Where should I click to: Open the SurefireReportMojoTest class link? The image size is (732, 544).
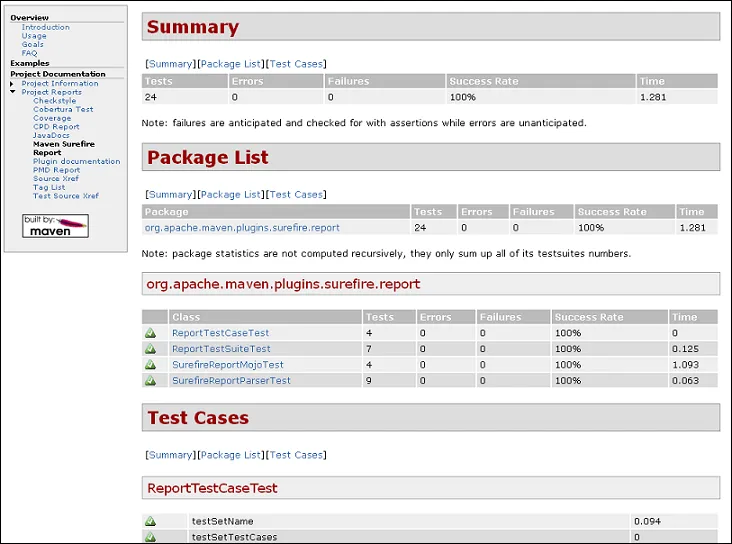pyautogui.click(x=228, y=365)
